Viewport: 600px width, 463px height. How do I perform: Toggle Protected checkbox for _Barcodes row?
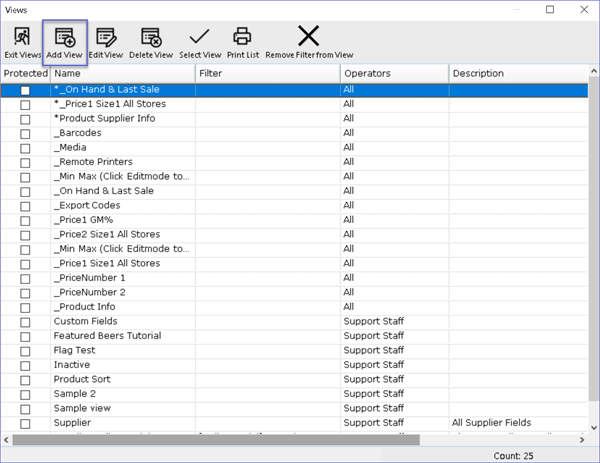pyautogui.click(x=25, y=133)
